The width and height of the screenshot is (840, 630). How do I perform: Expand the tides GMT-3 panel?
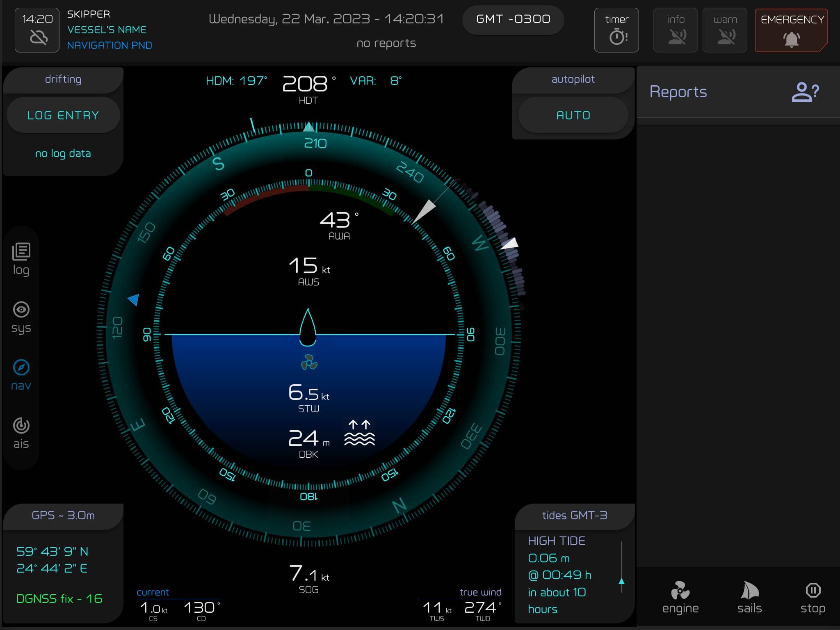pyautogui.click(x=574, y=515)
